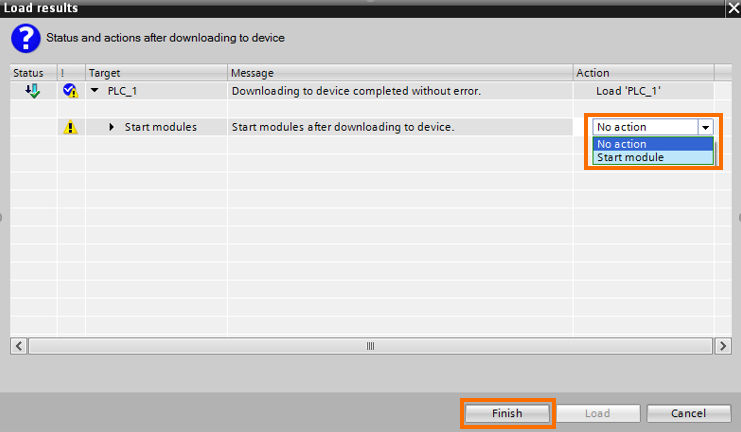Screen dimensions: 741x432
Task: Click the disabled Load button
Action: [x=597, y=414]
